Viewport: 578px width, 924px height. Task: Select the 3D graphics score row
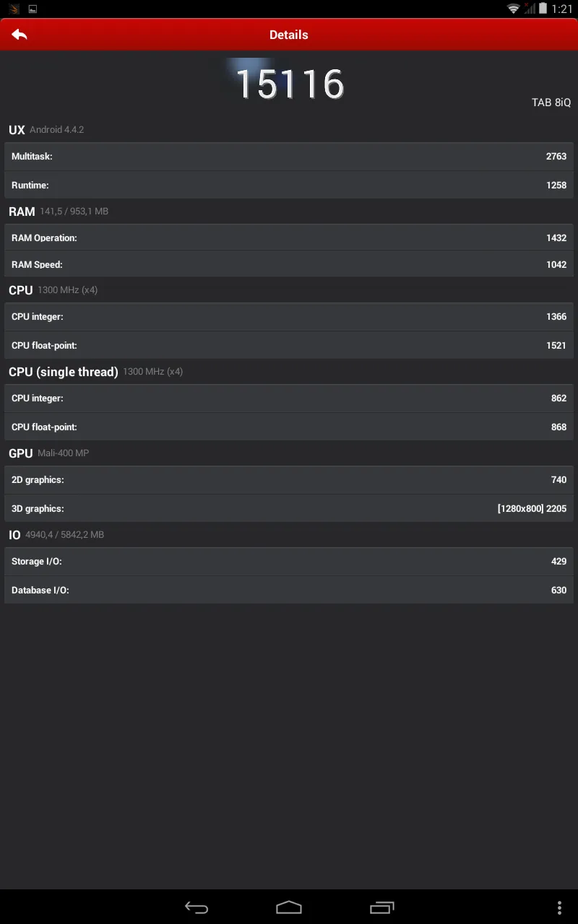tap(289, 509)
